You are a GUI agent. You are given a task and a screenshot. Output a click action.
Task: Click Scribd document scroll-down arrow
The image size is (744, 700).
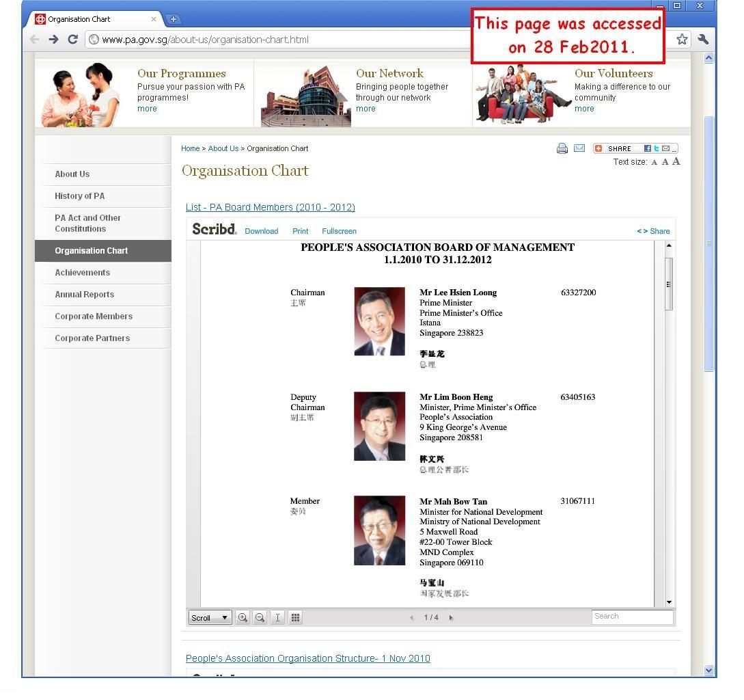tap(669, 602)
